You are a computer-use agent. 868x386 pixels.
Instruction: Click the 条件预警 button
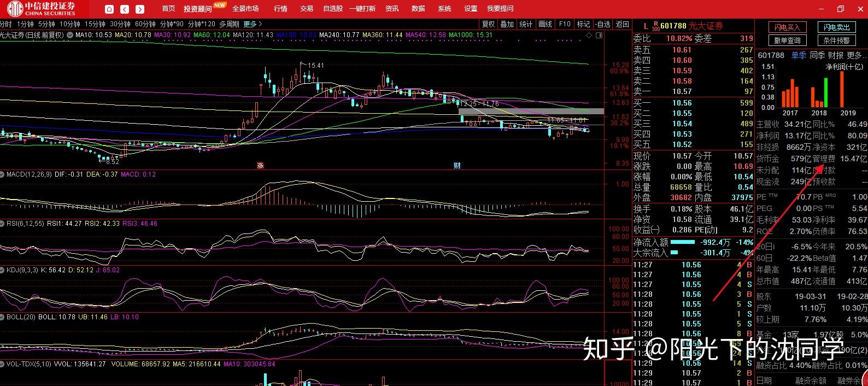[837, 40]
